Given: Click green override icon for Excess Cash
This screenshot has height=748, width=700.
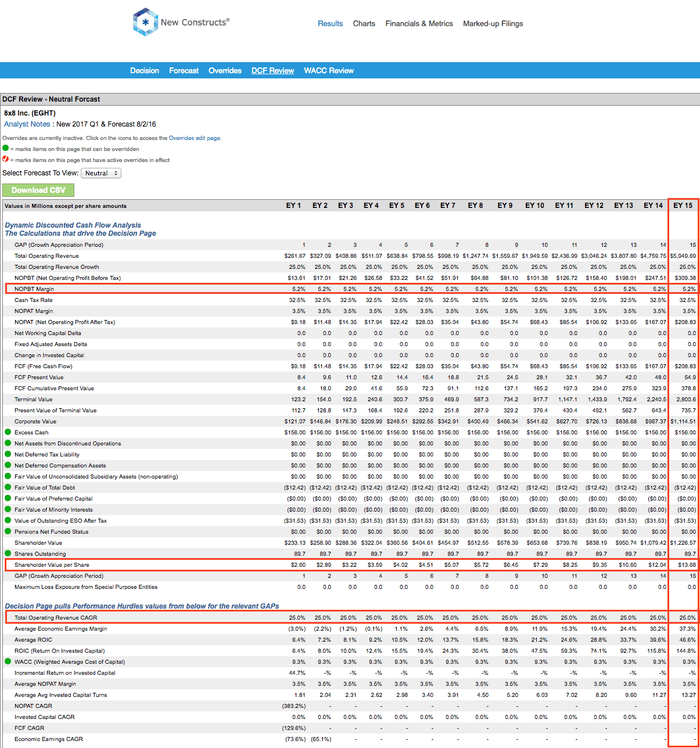Looking at the screenshot, I should point(8,432).
